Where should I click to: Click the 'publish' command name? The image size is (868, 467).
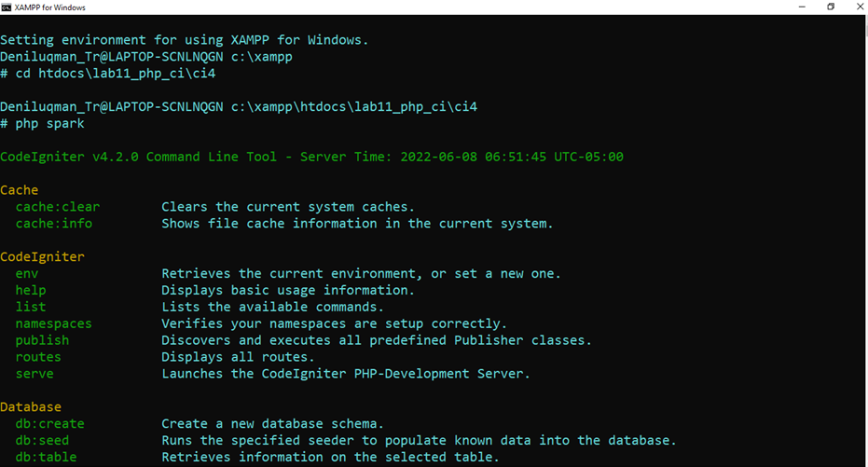[x=42, y=339]
